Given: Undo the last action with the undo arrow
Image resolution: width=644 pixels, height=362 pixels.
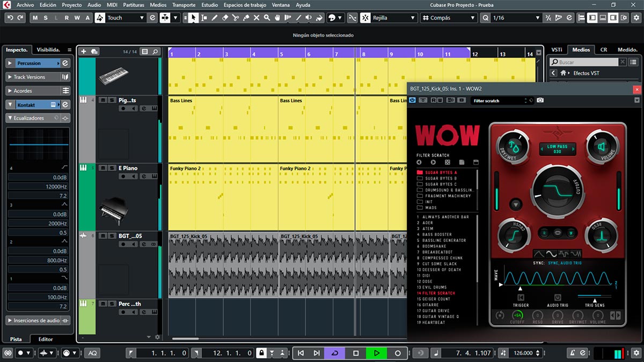Looking at the screenshot, I should point(10,18).
